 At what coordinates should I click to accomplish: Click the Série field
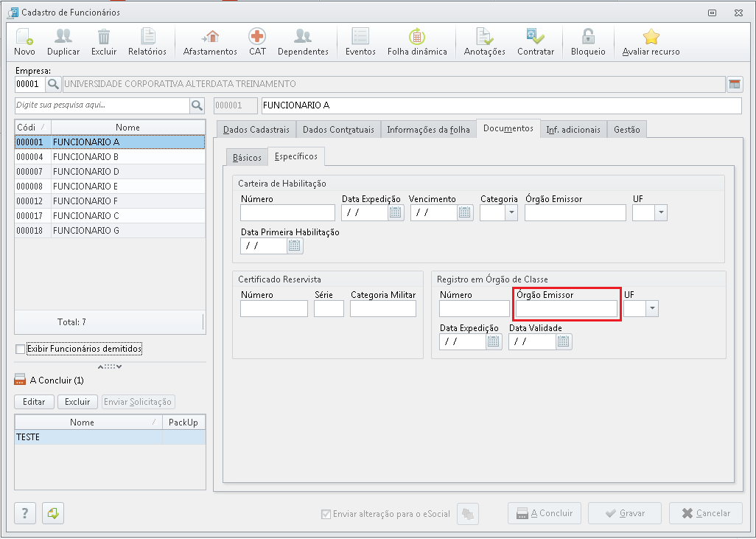[x=329, y=308]
